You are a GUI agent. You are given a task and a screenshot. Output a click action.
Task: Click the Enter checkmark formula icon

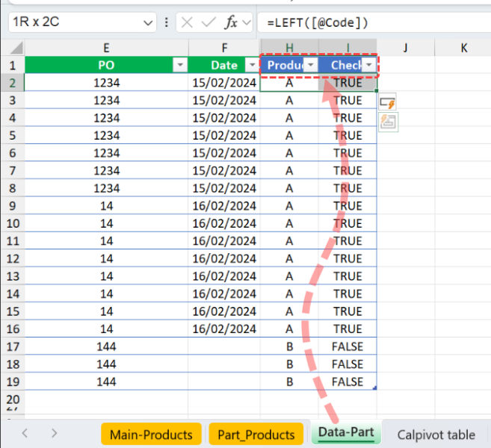pos(211,22)
